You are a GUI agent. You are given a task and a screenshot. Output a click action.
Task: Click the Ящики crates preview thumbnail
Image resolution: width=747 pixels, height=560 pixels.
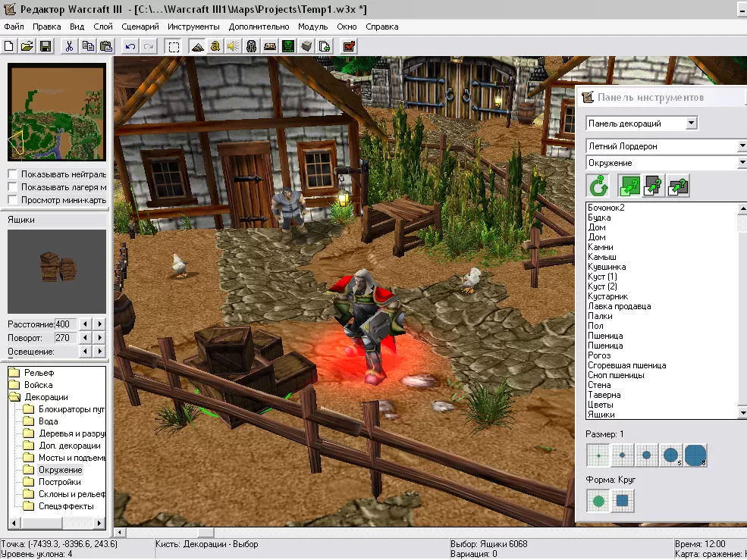pos(57,271)
